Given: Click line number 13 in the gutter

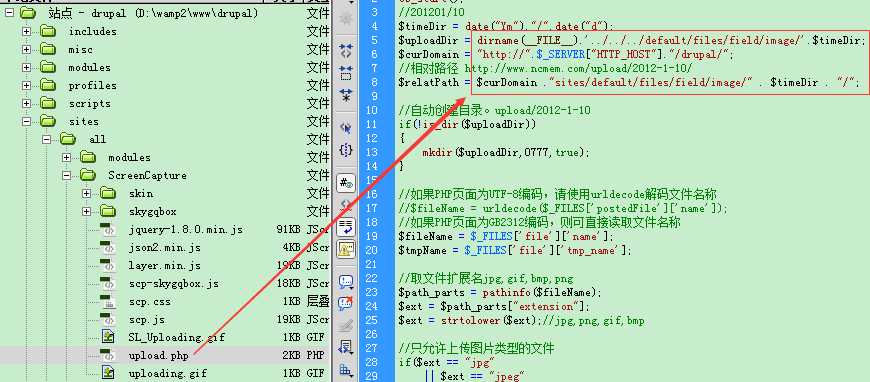Looking at the screenshot, I should [372, 152].
